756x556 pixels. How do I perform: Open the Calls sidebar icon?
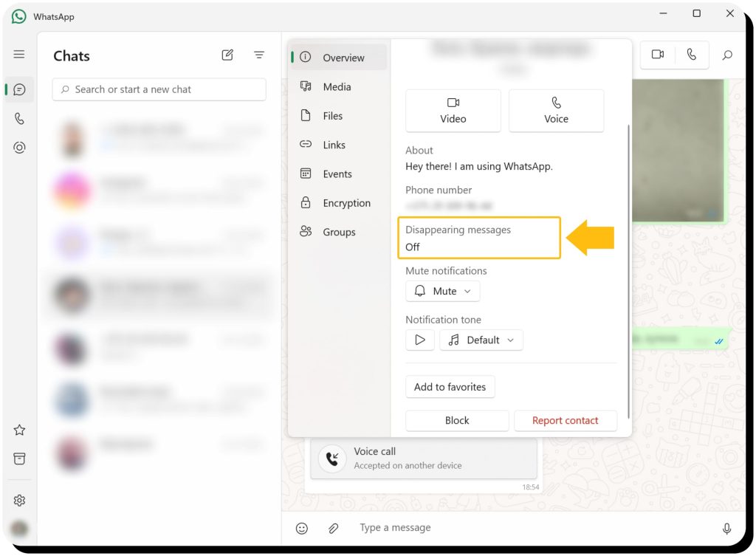pos(19,118)
